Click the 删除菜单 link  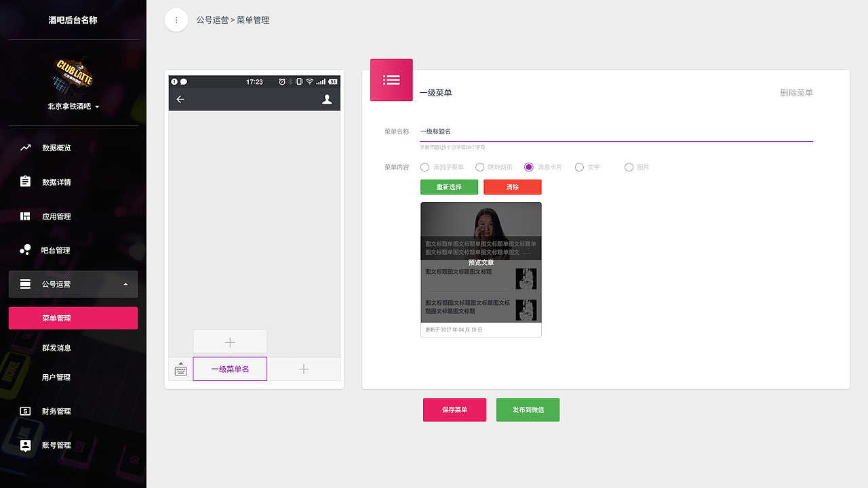click(796, 93)
